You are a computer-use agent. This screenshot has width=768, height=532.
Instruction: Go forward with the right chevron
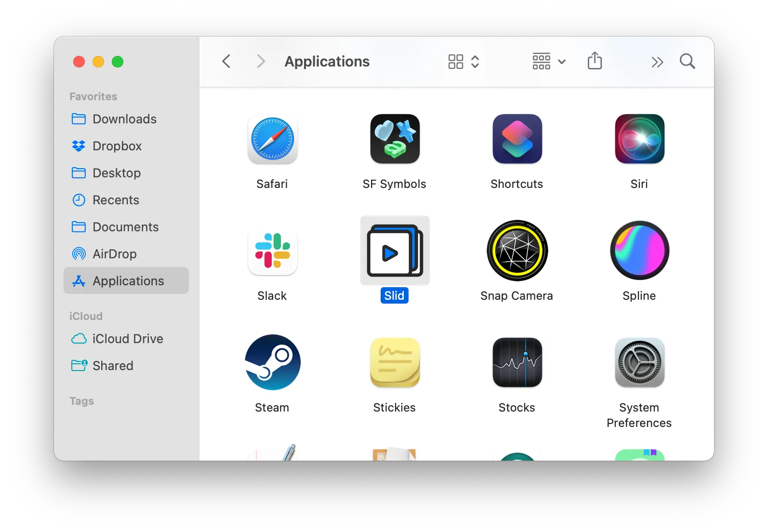click(x=261, y=61)
